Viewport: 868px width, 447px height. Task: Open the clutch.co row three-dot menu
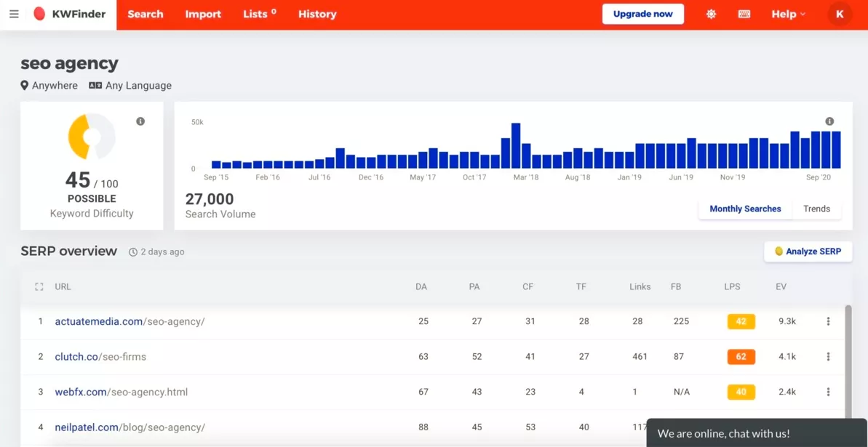click(x=828, y=357)
